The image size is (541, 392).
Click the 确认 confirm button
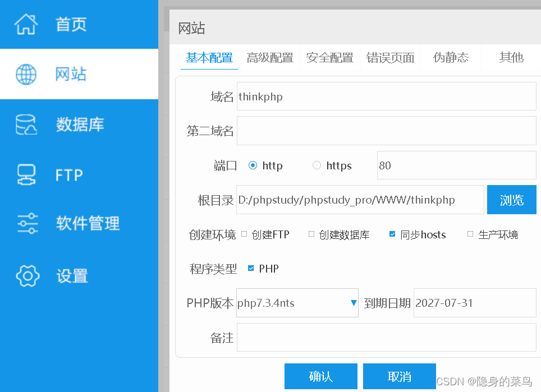tap(321, 376)
